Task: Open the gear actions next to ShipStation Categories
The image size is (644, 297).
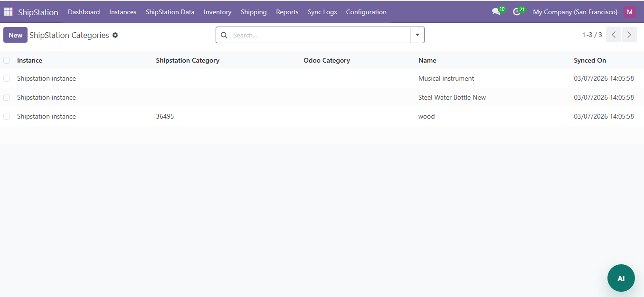Action: [115, 35]
